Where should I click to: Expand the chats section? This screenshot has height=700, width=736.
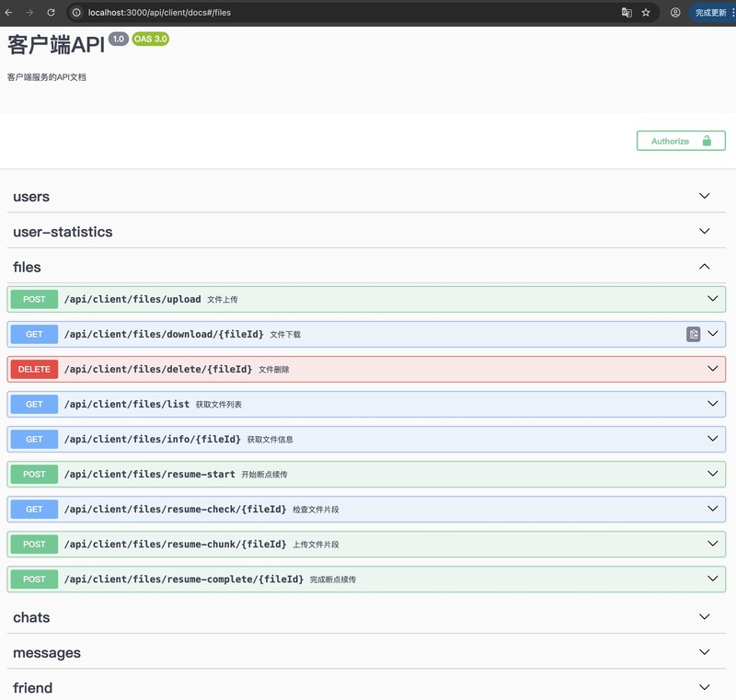[705, 617]
